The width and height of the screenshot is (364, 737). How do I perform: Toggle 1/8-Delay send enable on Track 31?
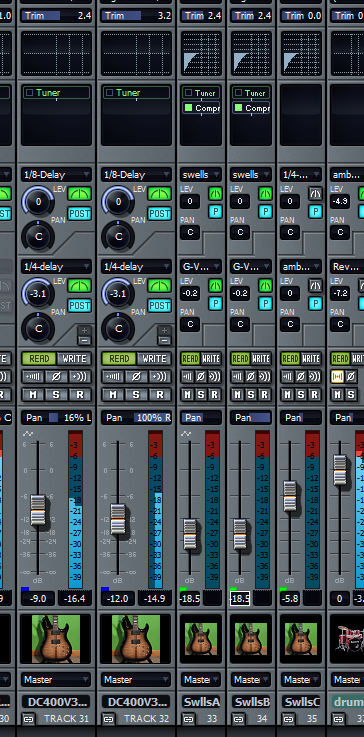click(79, 194)
